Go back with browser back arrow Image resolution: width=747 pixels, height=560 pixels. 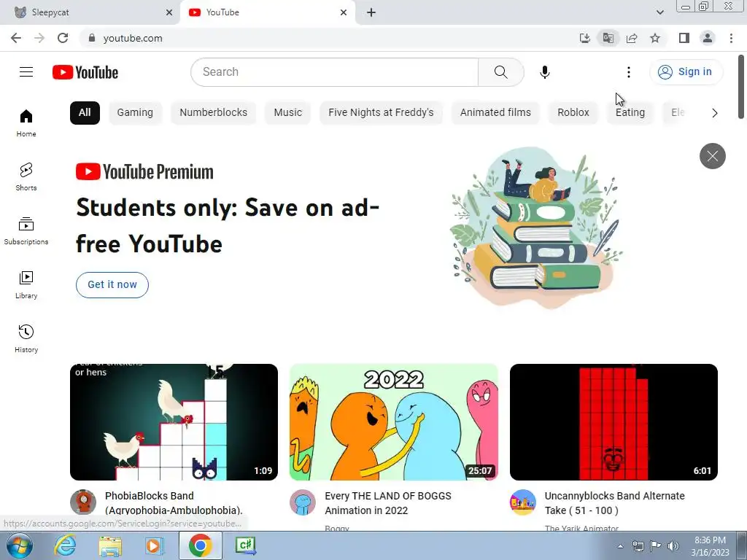tap(16, 38)
